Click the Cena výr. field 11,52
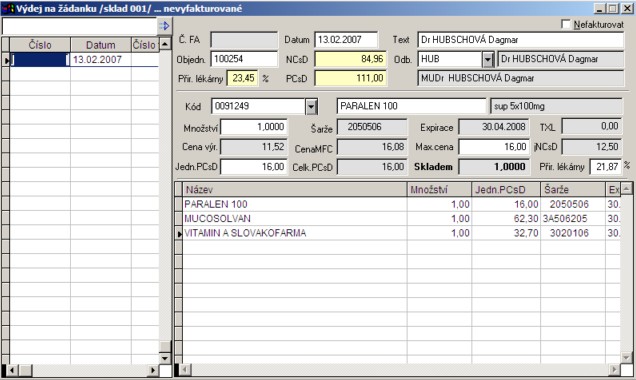The width and height of the screenshot is (636, 380). click(254, 147)
